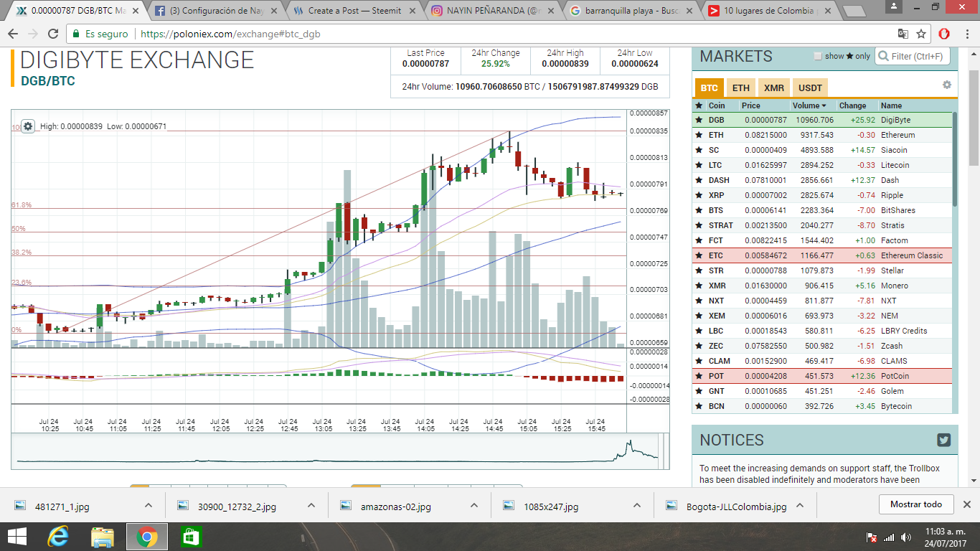
Task: Expand the options arrow for 481271_1.jpg download
Action: (x=149, y=505)
